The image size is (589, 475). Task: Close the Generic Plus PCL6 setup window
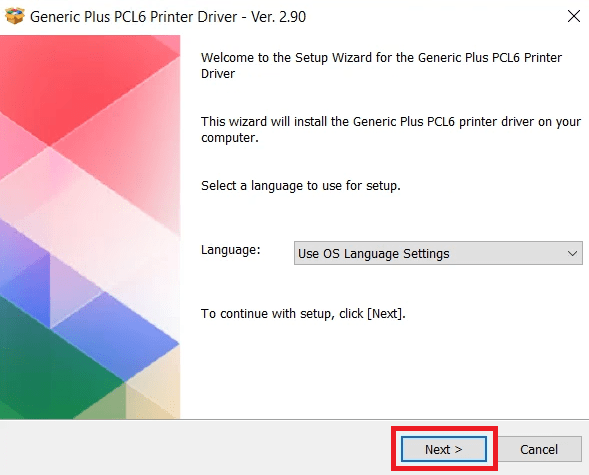point(574,16)
